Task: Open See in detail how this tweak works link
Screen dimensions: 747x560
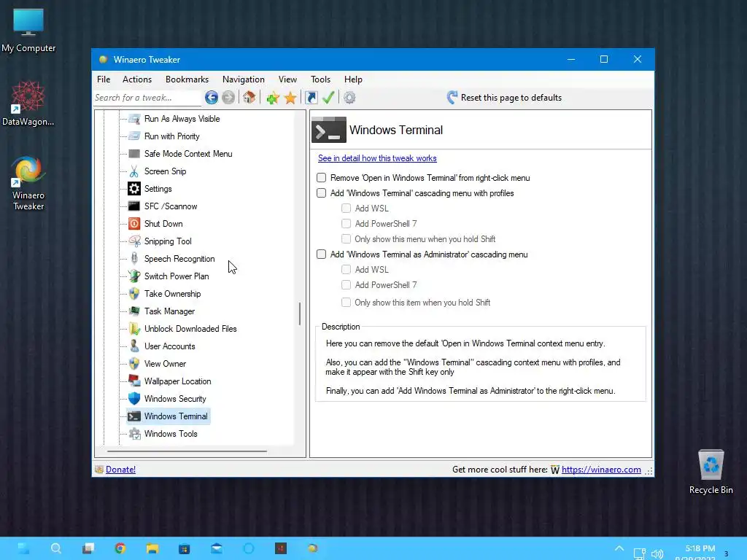Action: 377,158
